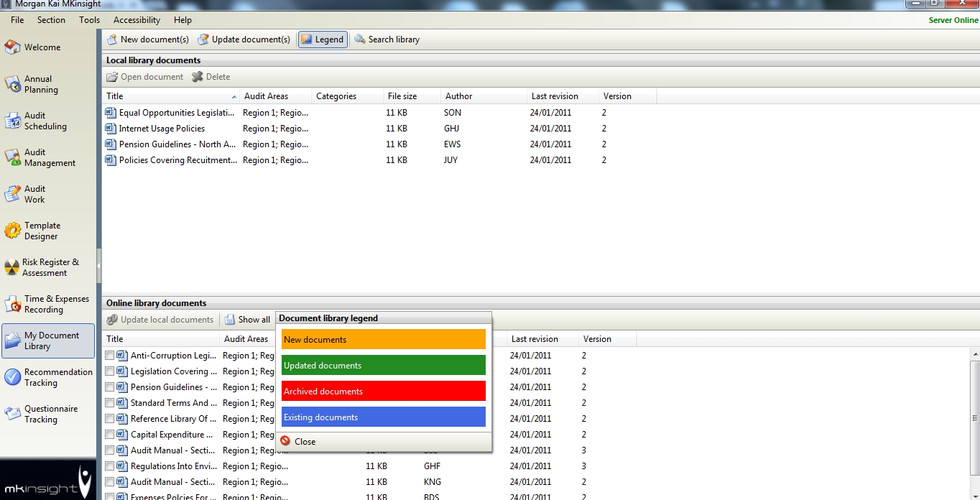The width and height of the screenshot is (980, 500).
Task: Open the File menu
Action: click(18, 20)
